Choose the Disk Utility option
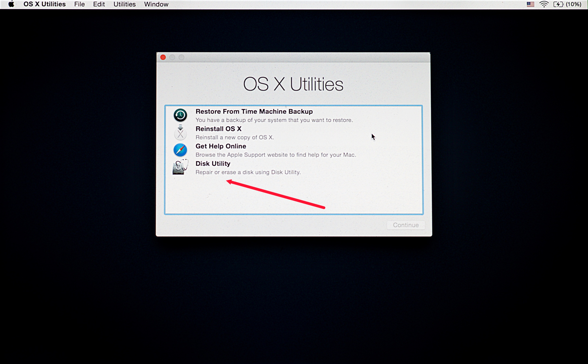Viewport: 588px width, 364px height. pyautogui.click(x=294, y=168)
